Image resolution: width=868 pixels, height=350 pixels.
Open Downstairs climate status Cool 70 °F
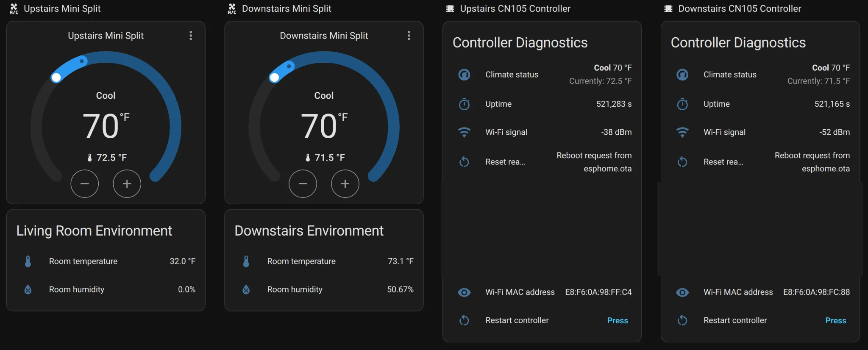tap(831, 68)
